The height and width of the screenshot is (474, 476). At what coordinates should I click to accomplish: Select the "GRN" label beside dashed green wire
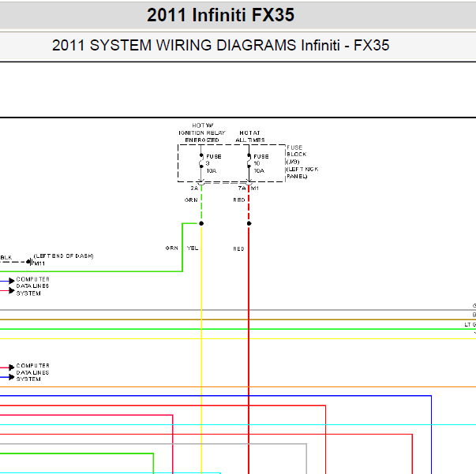pos(191,200)
